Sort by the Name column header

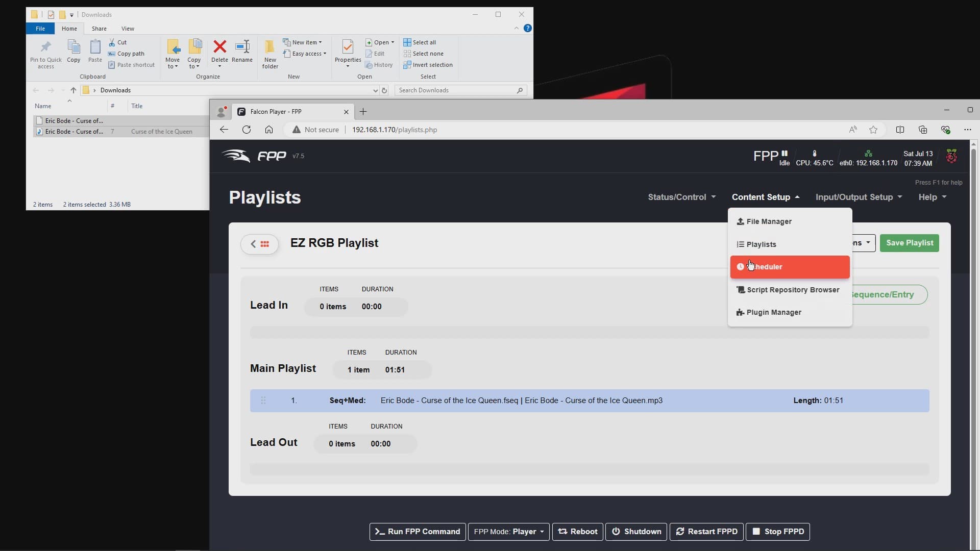[43, 106]
